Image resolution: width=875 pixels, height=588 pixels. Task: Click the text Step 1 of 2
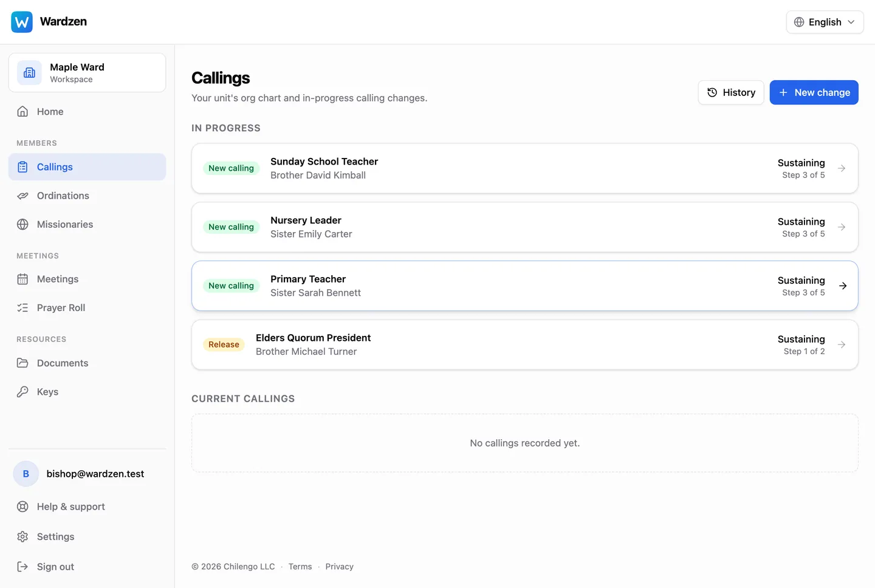804,352
